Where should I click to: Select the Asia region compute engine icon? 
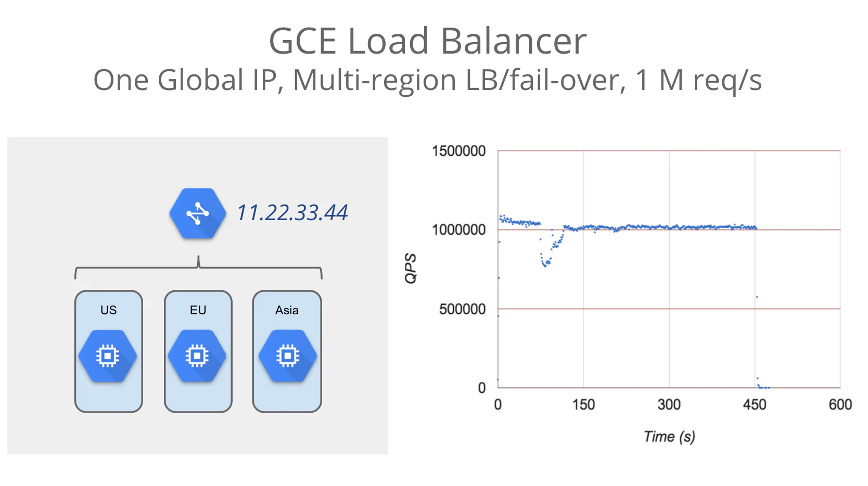tap(288, 356)
